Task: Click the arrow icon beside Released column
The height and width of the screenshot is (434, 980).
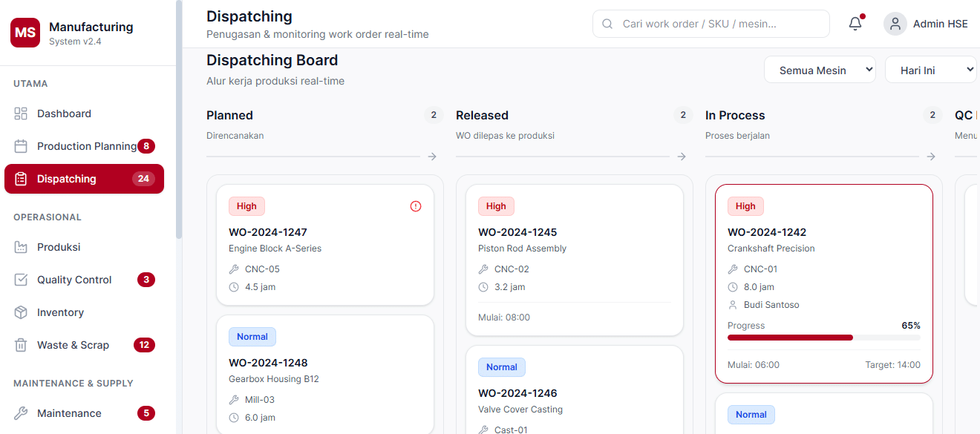Action: click(x=682, y=157)
